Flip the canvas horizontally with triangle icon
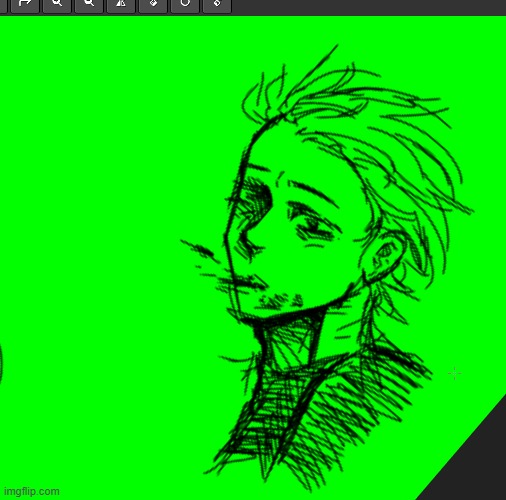506x500 pixels. coord(121,5)
